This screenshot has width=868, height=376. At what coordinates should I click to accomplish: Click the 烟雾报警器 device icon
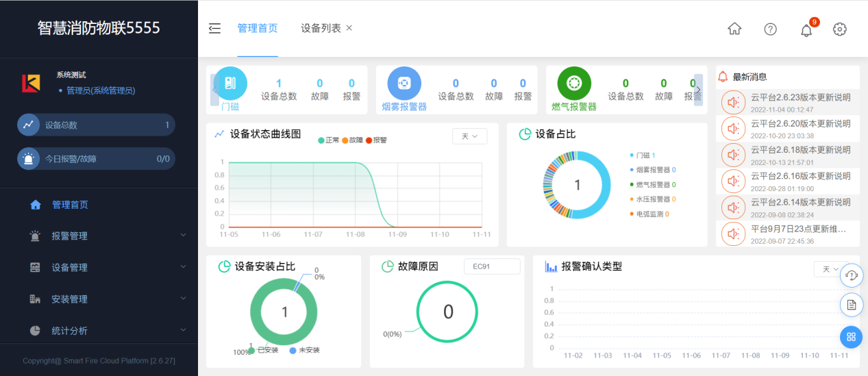[x=404, y=84]
